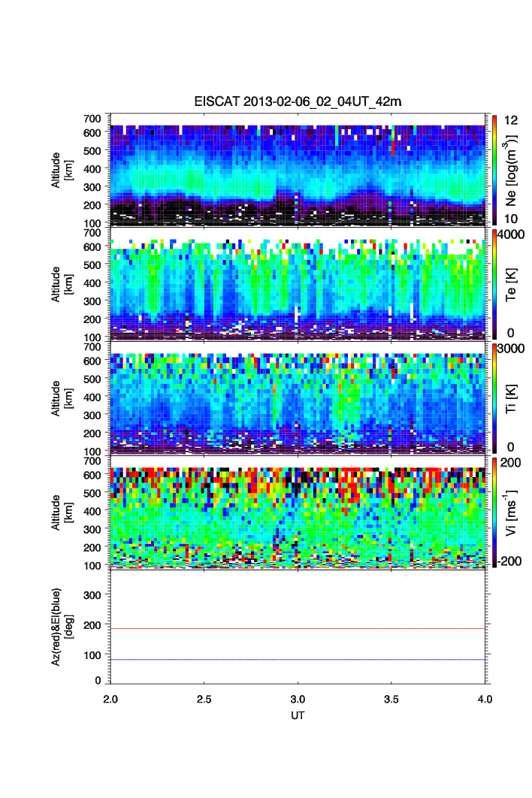
Task: Click the 3.0 tick label on UT axis
Action: 298,700
